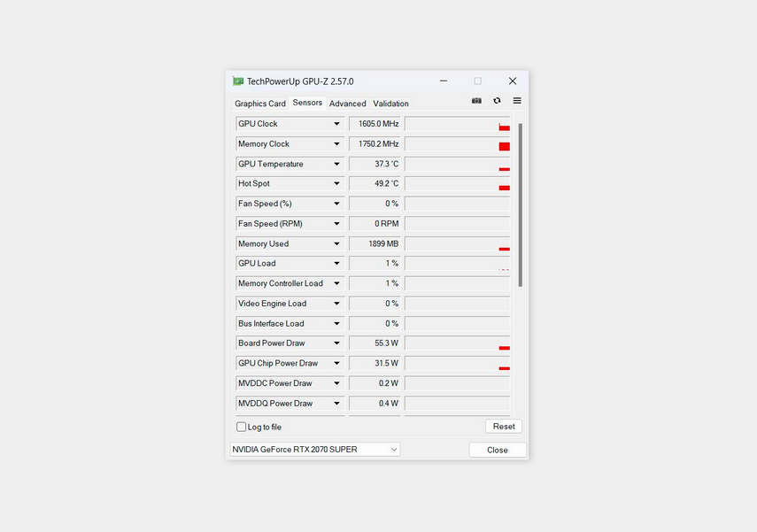Open the Video Engine Load dropdown
The height and width of the screenshot is (532, 757).
pos(336,304)
